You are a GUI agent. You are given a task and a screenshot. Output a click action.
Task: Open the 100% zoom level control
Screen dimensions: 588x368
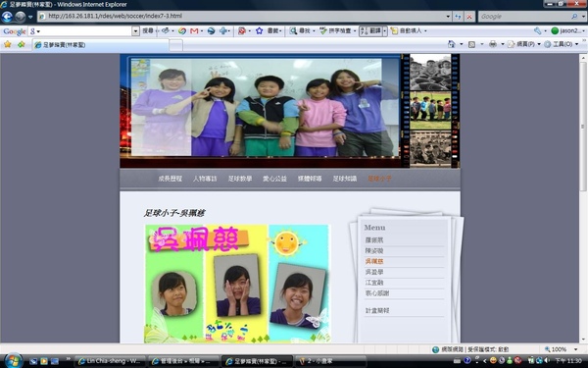[x=556, y=349]
